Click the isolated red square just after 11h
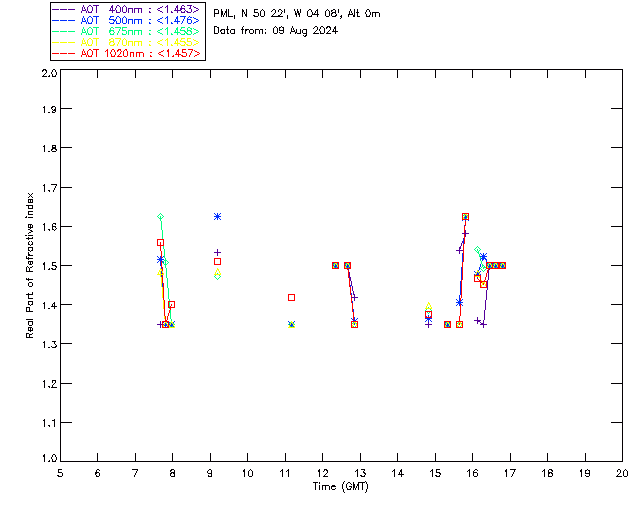 (x=291, y=297)
